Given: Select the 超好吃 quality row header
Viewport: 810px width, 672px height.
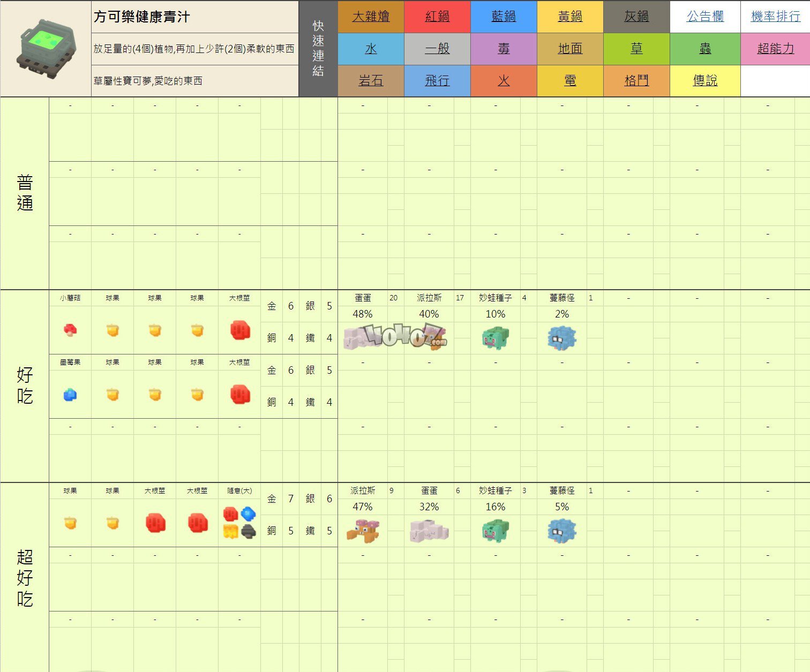Looking at the screenshot, I should pyautogui.click(x=25, y=578).
